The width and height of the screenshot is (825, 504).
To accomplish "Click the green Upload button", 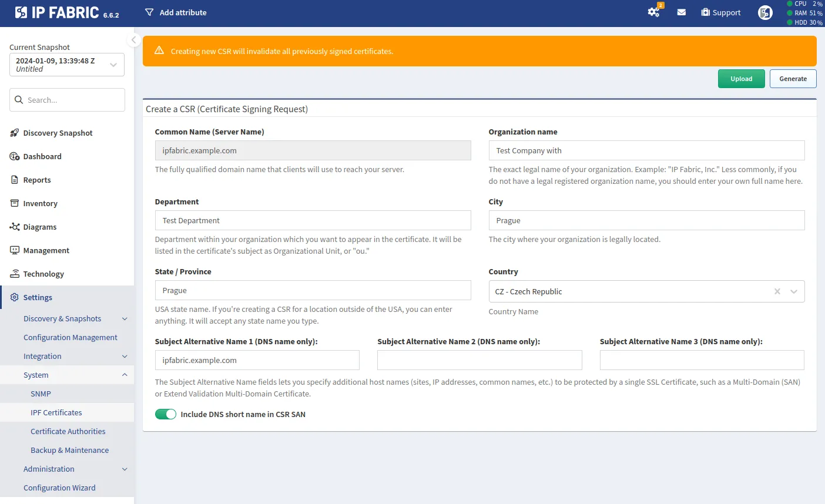I will [x=741, y=78].
